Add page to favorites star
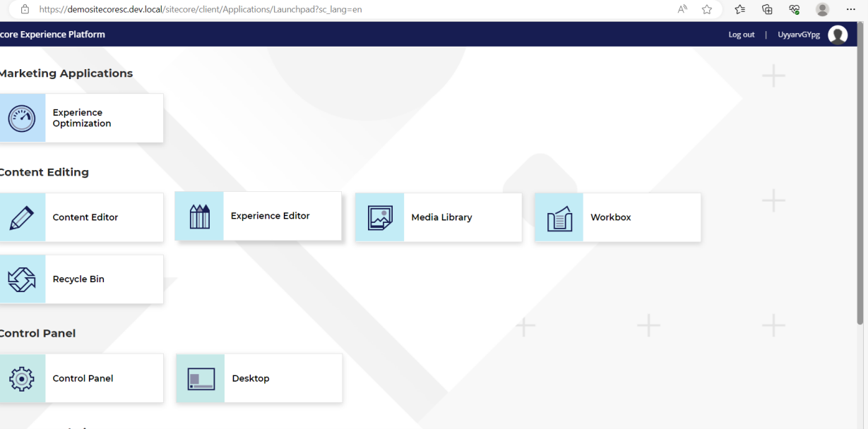 click(707, 9)
